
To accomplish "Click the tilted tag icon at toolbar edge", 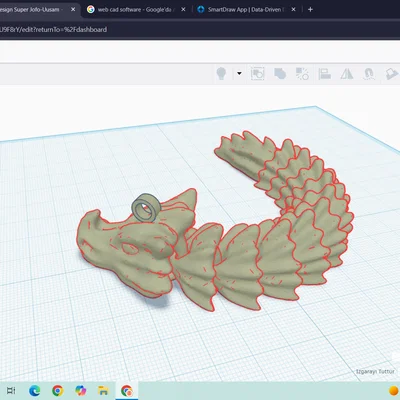I will [x=392, y=74].
